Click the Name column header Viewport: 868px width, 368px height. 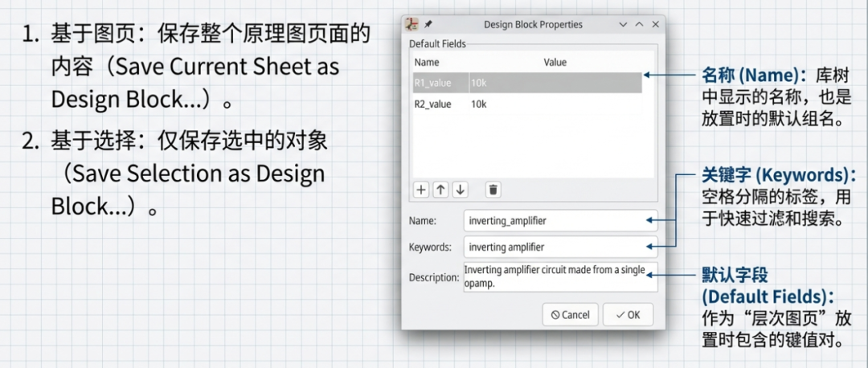(427, 63)
